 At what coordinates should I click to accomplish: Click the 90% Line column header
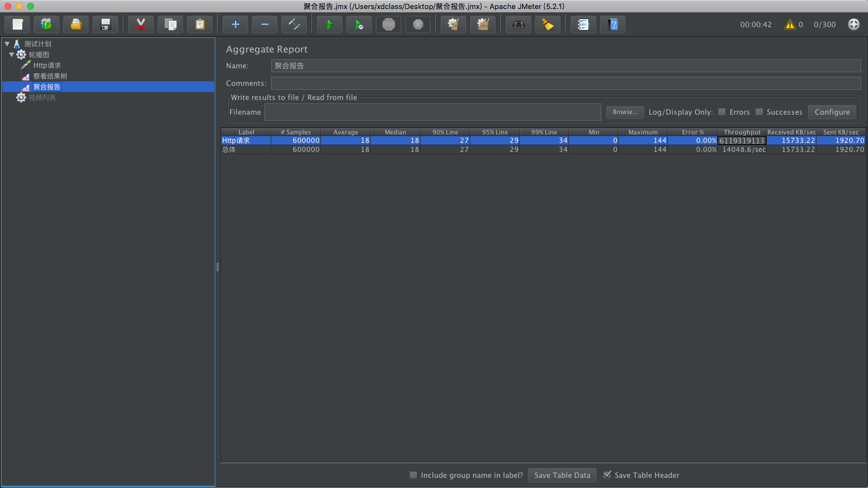445,132
